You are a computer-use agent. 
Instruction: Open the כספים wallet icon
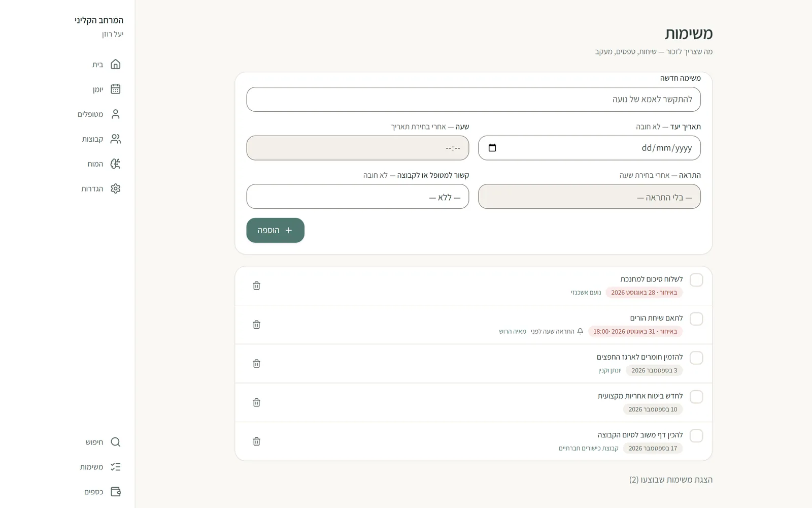click(116, 492)
